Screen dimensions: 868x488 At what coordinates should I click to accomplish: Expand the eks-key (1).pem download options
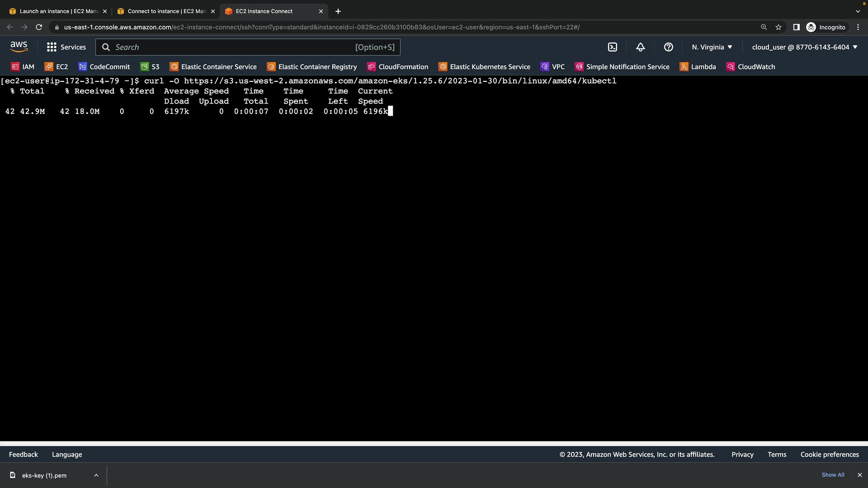[x=96, y=475]
